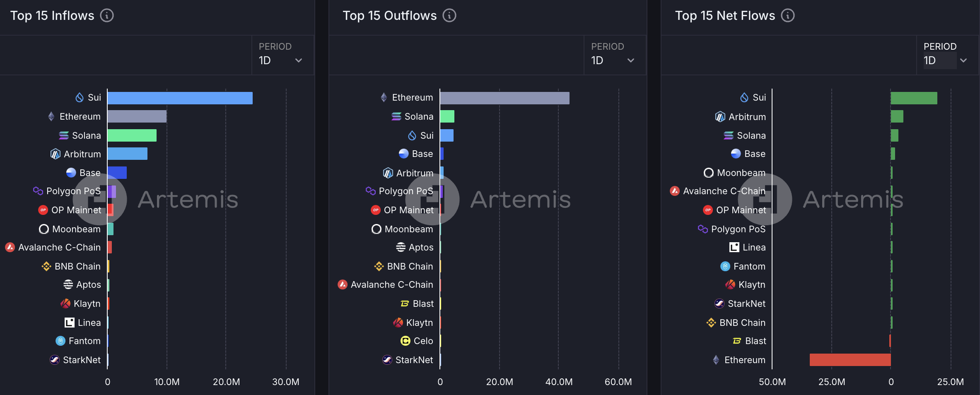Click 'StarkNet' label in Outflows chart

pyautogui.click(x=414, y=360)
